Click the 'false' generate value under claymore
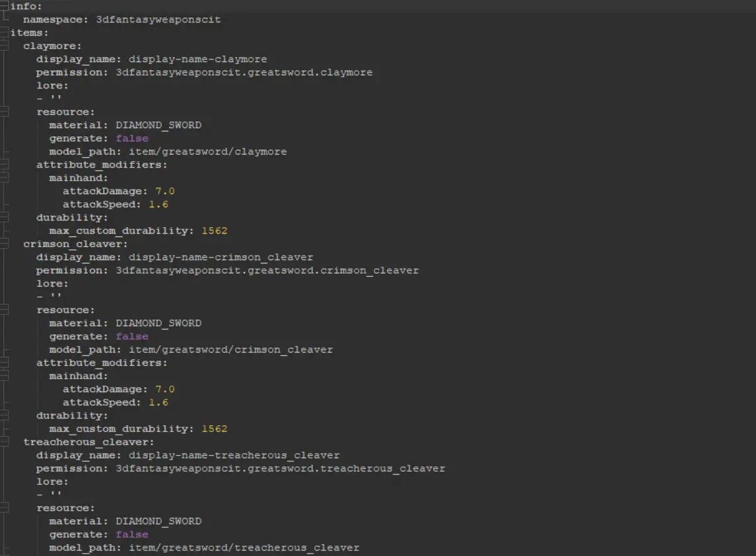This screenshot has width=756, height=556. click(132, 139)
